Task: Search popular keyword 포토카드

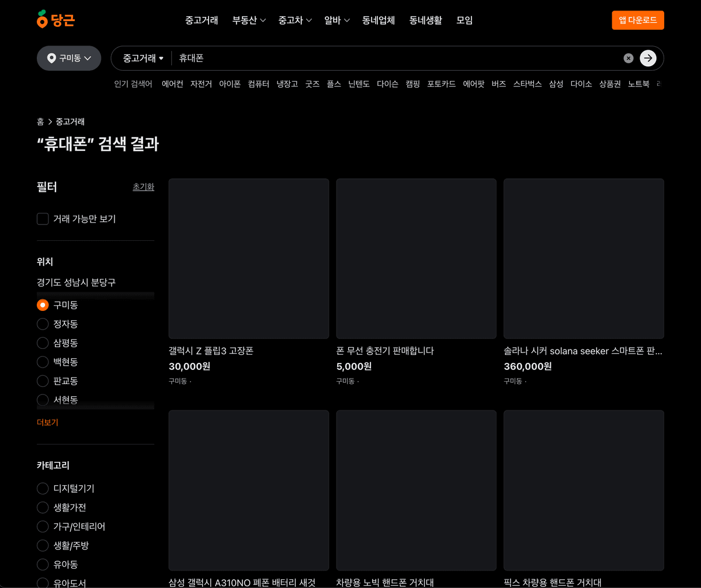Action: tap(441, 84)
